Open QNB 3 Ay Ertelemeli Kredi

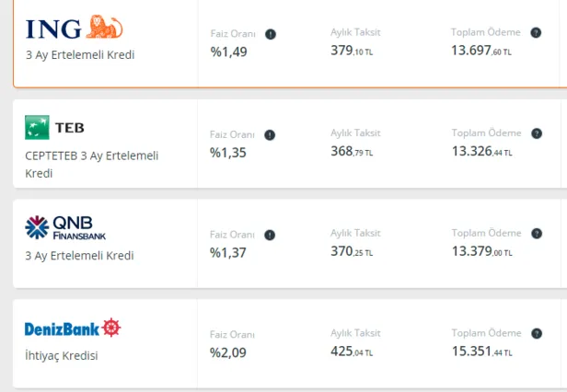pyautogui.click(x=80, y=255)
